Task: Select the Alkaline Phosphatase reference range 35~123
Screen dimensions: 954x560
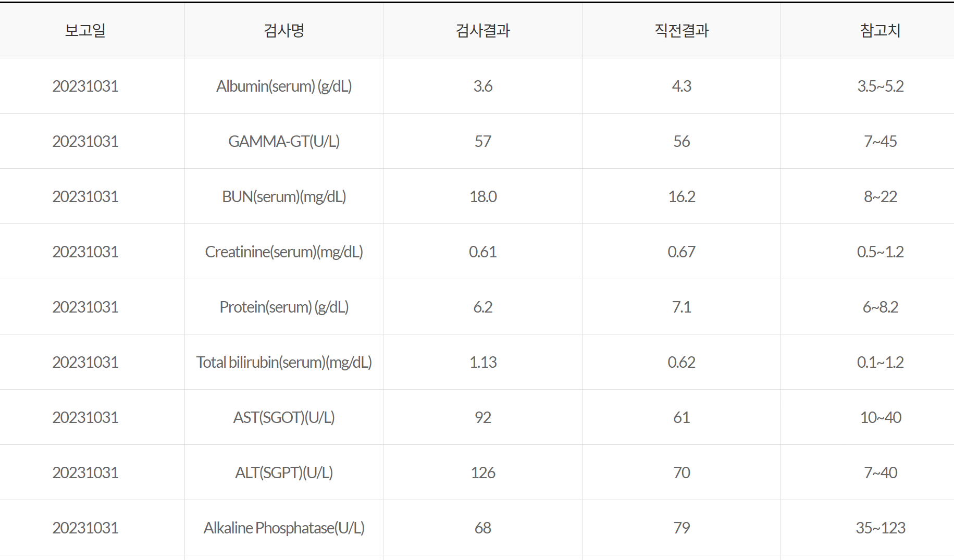Action: click(881, 528)
